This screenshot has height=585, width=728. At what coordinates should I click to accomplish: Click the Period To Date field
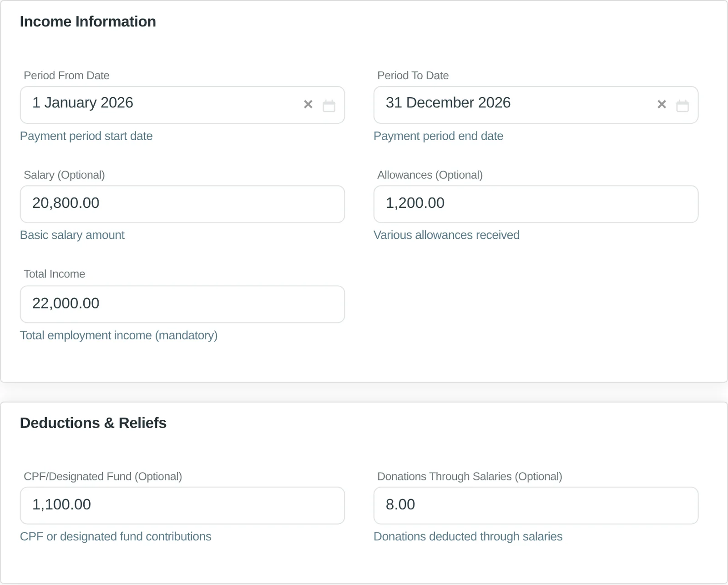[536, 105]
